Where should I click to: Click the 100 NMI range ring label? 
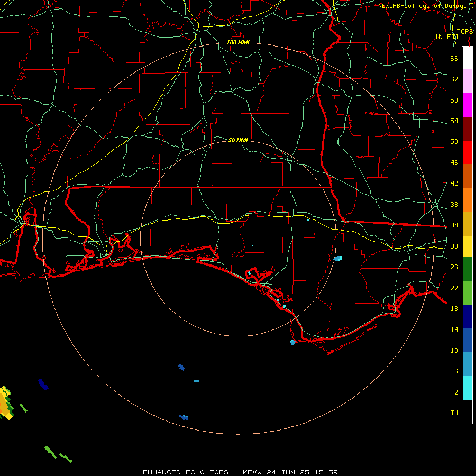[x=238, y=42]
